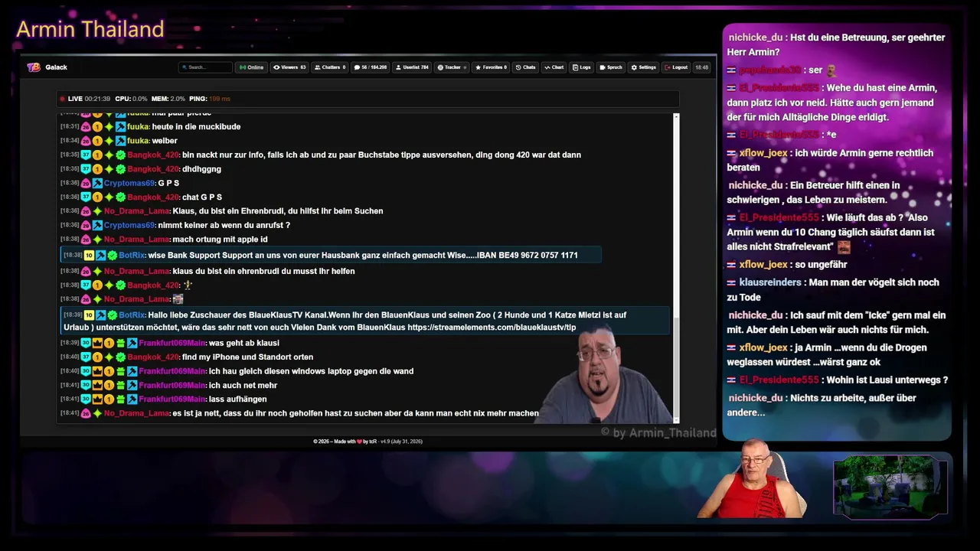Viewport: 980px width, 551px height.
Task: Click the 30 badge on 'lass aufhängen' row
Action: click(86, 399)
